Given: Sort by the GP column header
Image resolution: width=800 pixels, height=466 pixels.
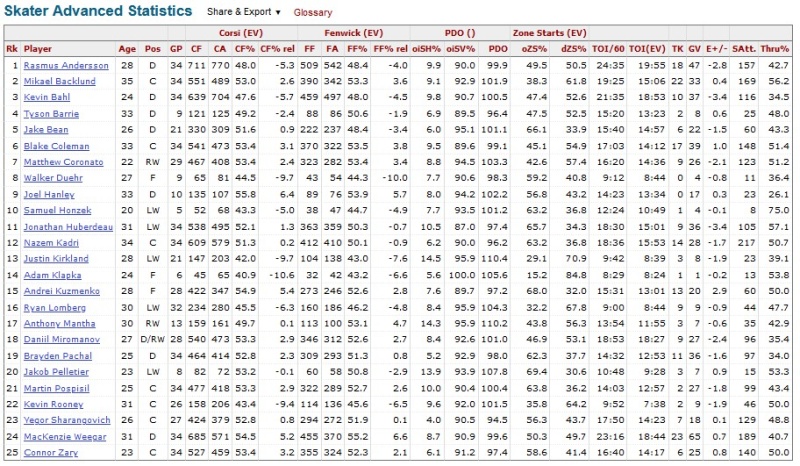Looking at the screenshot, I should (176, 49).
